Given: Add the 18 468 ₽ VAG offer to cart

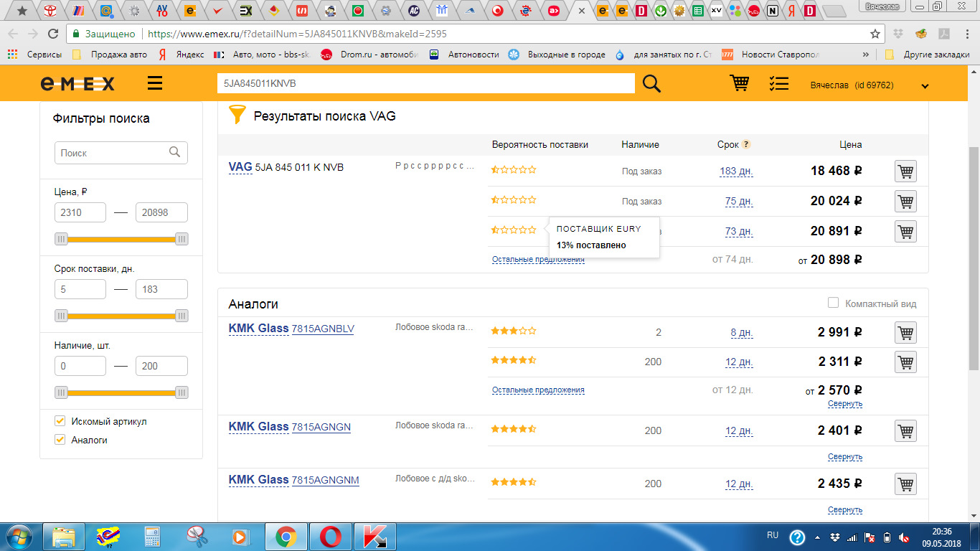Looking at the screenshot, I should (905, 171).
